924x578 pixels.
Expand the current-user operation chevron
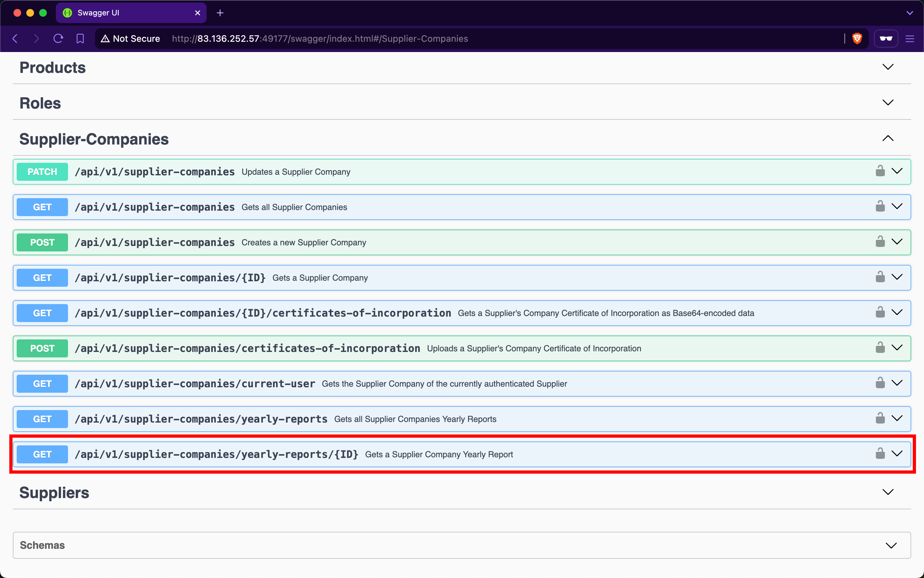[897, 383]
